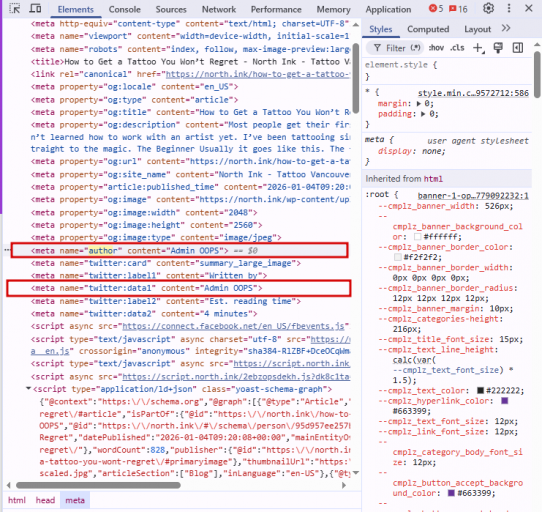Select the og:locale en_US meta row
The width and height of the screenshot is (542, 512).
click(x=134, y=87)
